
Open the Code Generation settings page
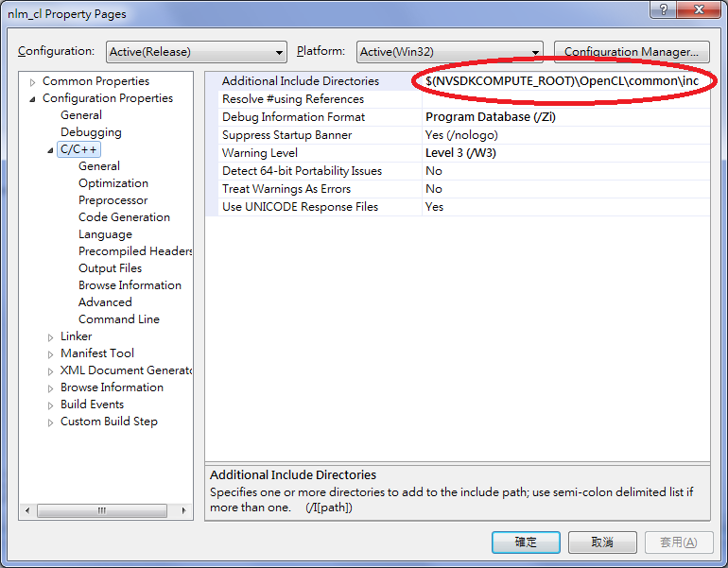(124, 217)
